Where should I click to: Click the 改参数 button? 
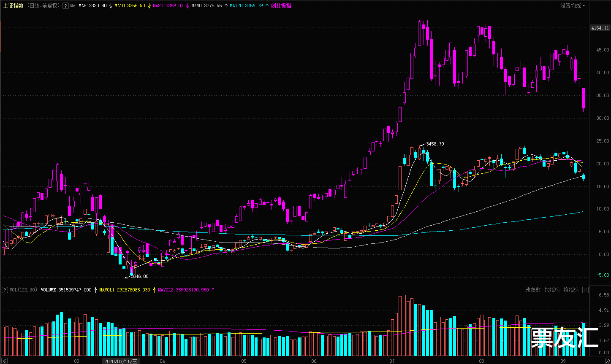[533, 290]
